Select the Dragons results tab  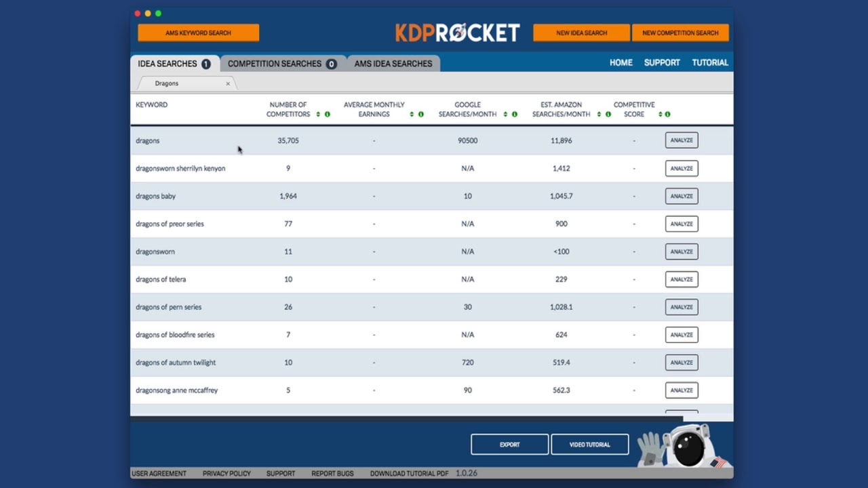pos(186,83)
